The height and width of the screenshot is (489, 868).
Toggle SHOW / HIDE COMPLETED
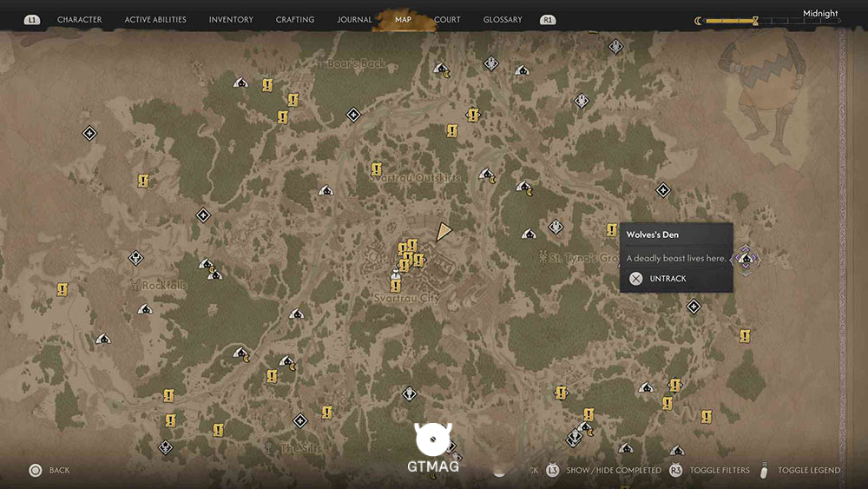pyautogui.click(x=614, y=470)
